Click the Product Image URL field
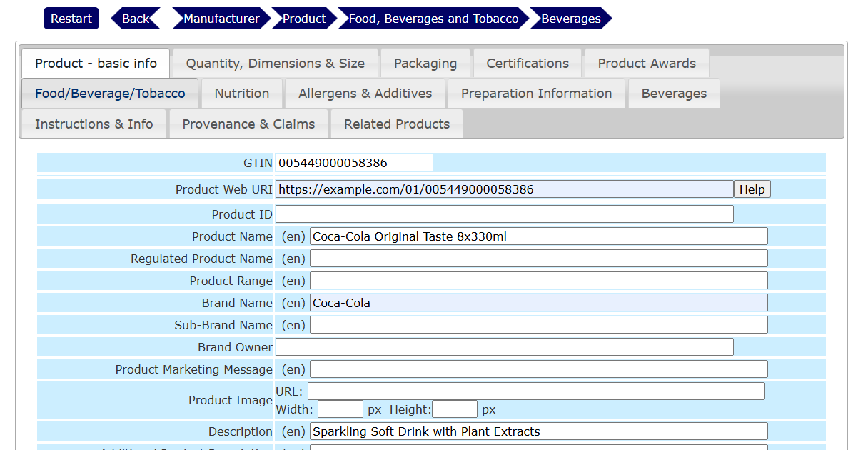Image resolution: width=868 pixels, height=450 pixels. pyautogui.click(x=536, y=391)
